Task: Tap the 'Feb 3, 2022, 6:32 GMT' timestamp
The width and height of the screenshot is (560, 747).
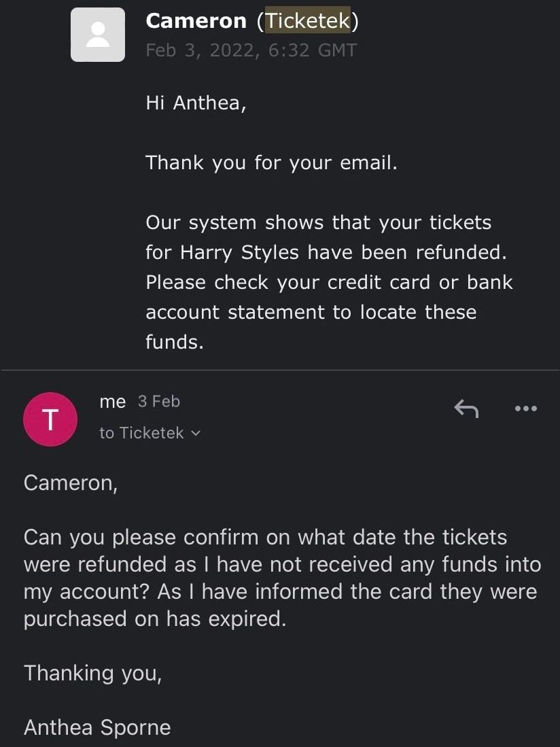Action: 251,50
